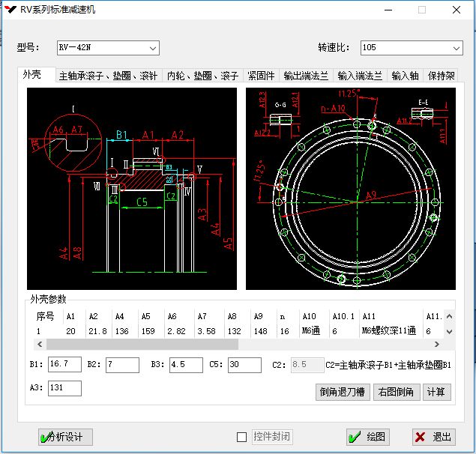Viewport: 476px width, 454px height.
Task: Click the 计算 button
Action: coord(437,392)
